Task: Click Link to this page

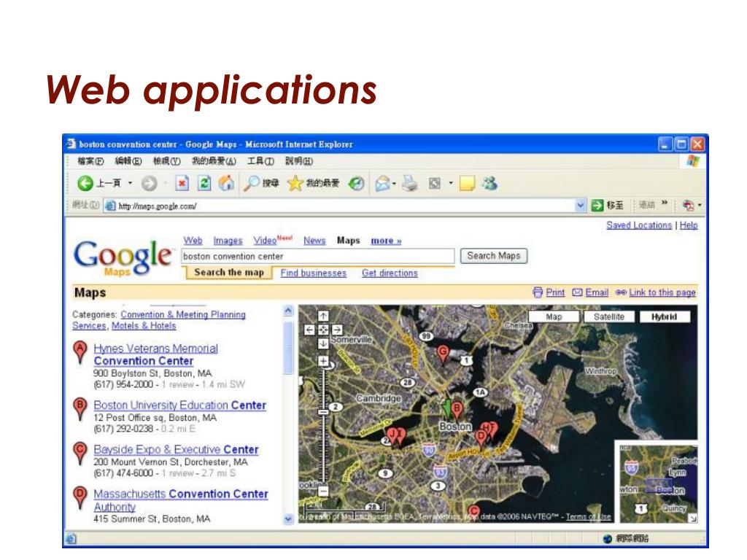Action: 662,292
